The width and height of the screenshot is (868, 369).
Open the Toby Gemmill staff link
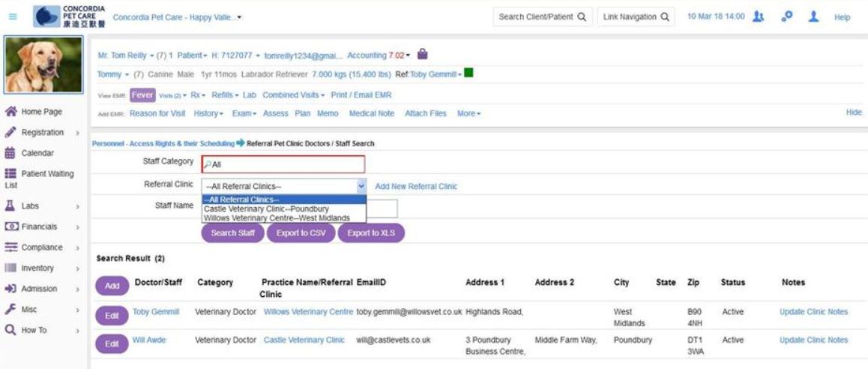[156, 312]
